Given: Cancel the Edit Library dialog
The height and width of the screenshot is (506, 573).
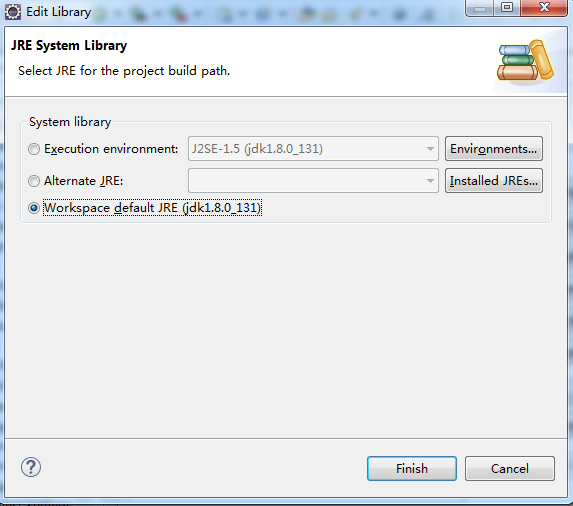Looking at the screenshot, I should [510, 468].
